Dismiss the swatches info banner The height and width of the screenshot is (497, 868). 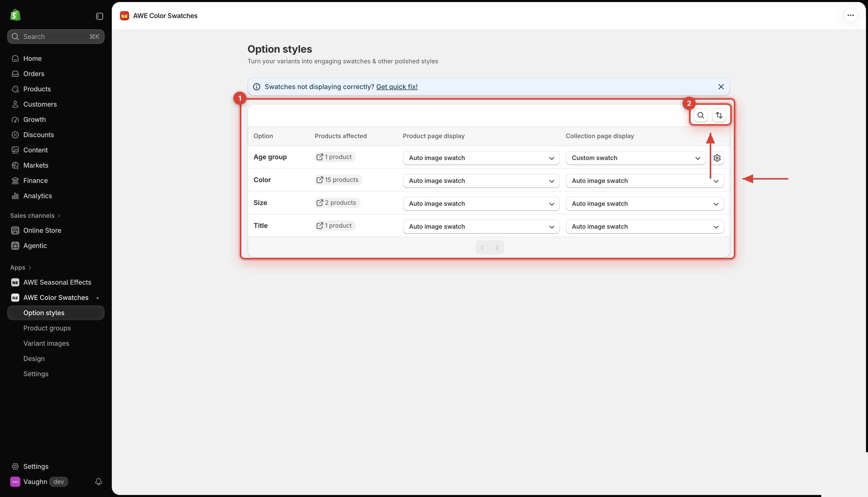tap(721, 87)
